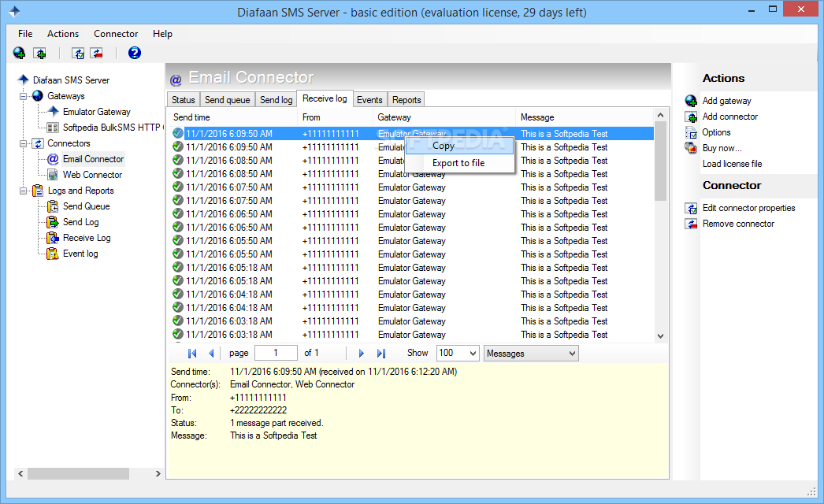824x504 pixels.
Task: Click the Receive Log icon in tree
Action: point(53,238)
